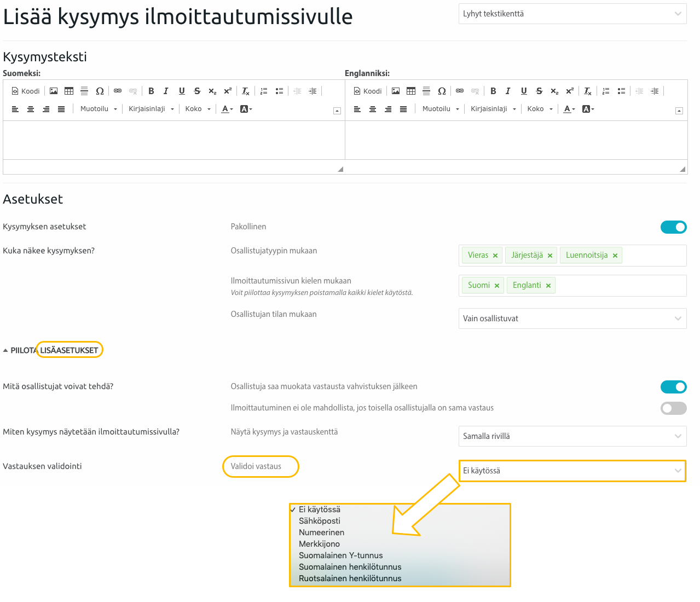Insert a table in the English editor

pyautogui.click(x=410, y=91)
